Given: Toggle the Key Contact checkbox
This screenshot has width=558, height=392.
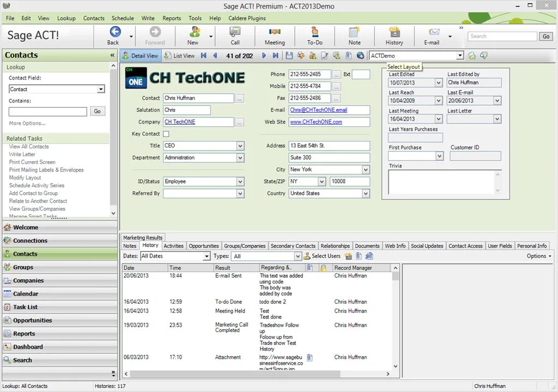Looking at the screenshot, I should (x=166, y=134).
